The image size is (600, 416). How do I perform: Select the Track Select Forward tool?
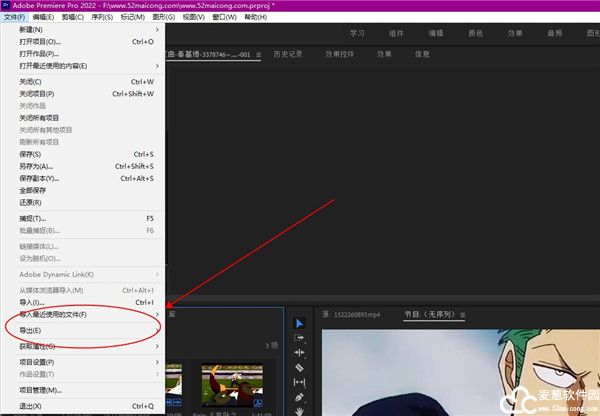[x=299, y=338]
